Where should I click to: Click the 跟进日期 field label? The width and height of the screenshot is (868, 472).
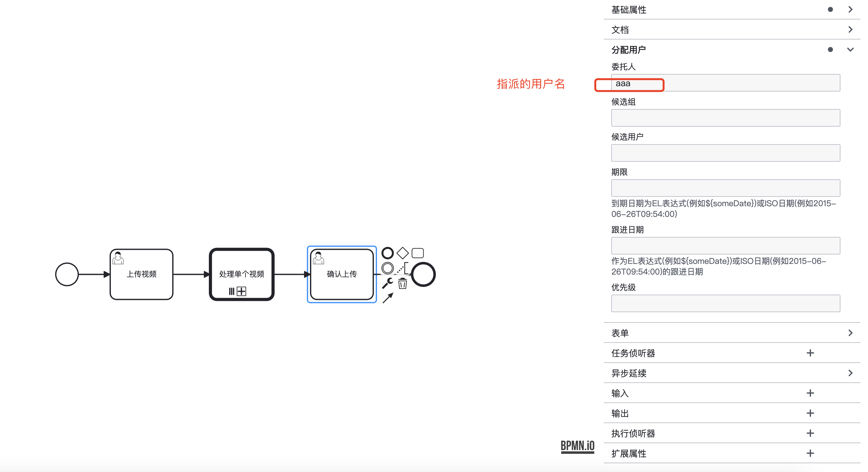coord(628,230)
